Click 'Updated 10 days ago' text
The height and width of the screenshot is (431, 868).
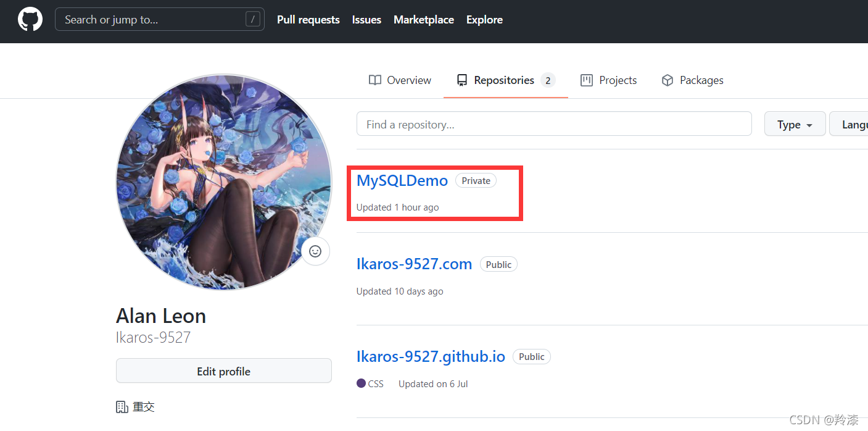tap(400, 291)
